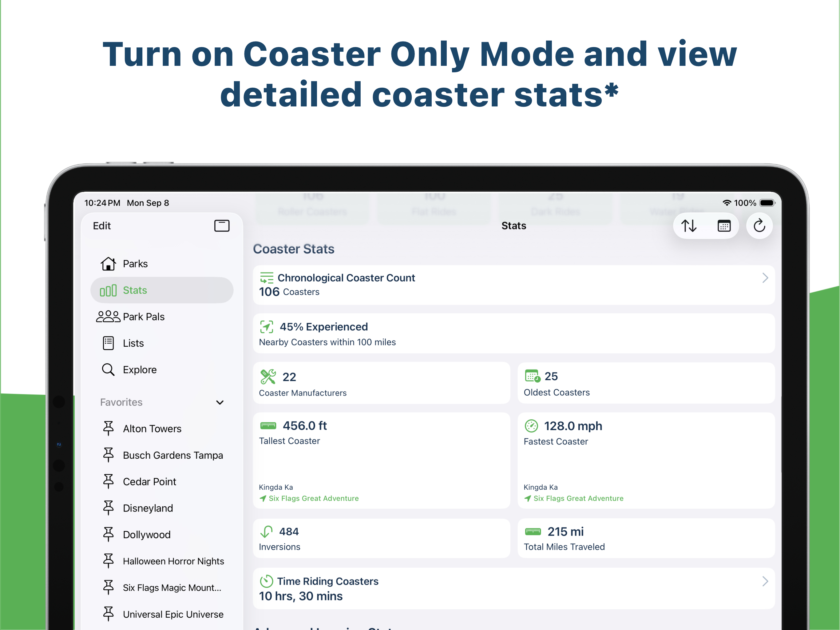Click the ruler icon on Total Miles Traveled

pos(533,531)
